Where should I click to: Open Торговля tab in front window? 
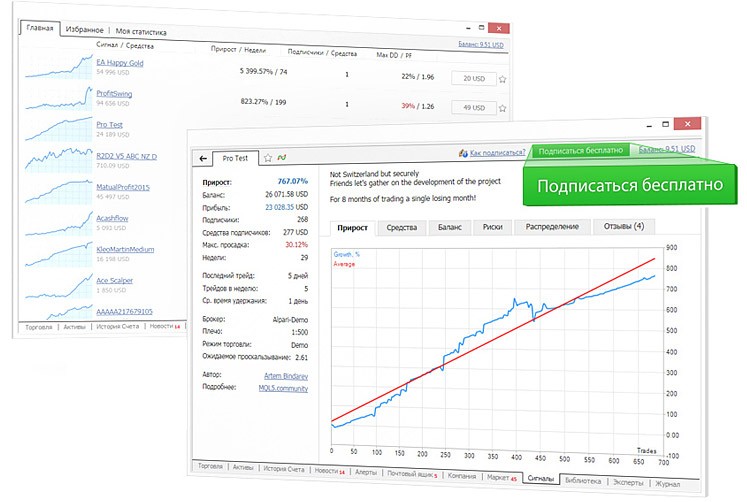tap(210, 466)
